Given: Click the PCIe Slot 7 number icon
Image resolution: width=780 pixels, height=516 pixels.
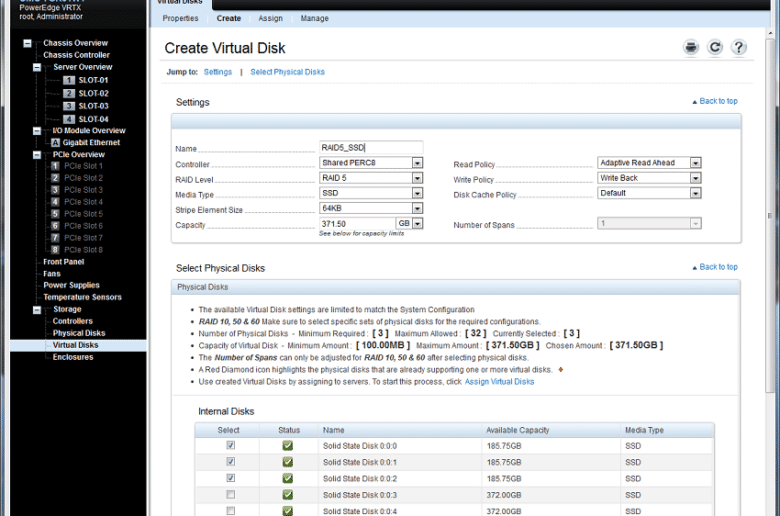Looking at the screenshot, I should (55, 238).
